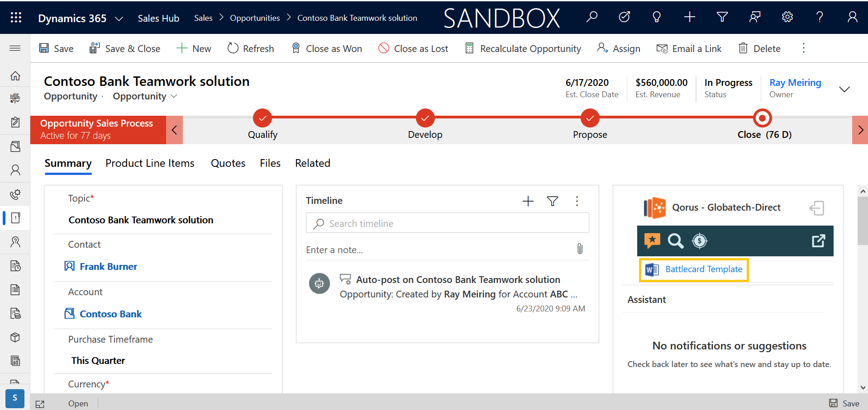Image resolution: width=868 pixels, height=410 pixels.
Task: Open the Opportunity form selector dropdown
Action: (145, 96)
